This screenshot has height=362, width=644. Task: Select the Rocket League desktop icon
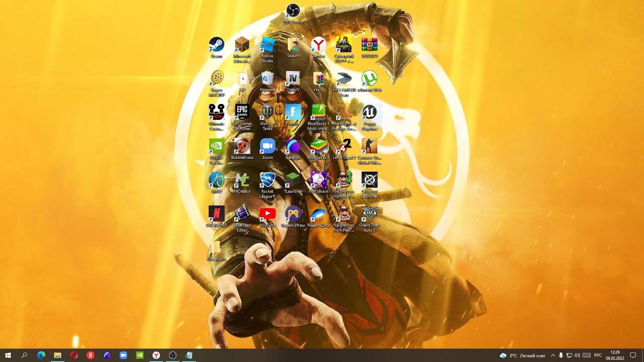(267, 185)
